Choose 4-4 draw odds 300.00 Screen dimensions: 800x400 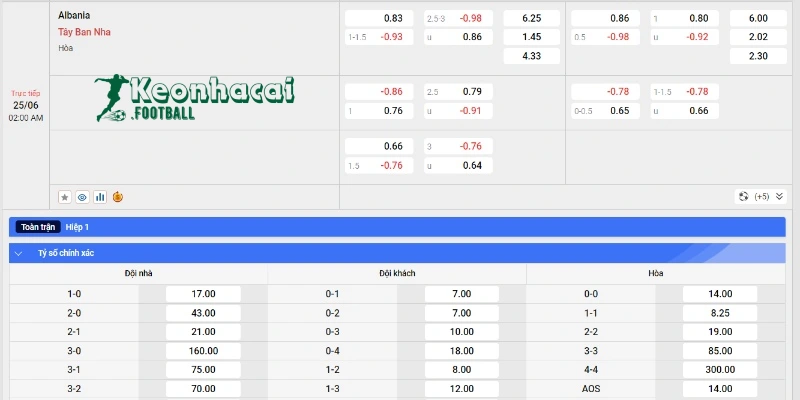point(720,369)
